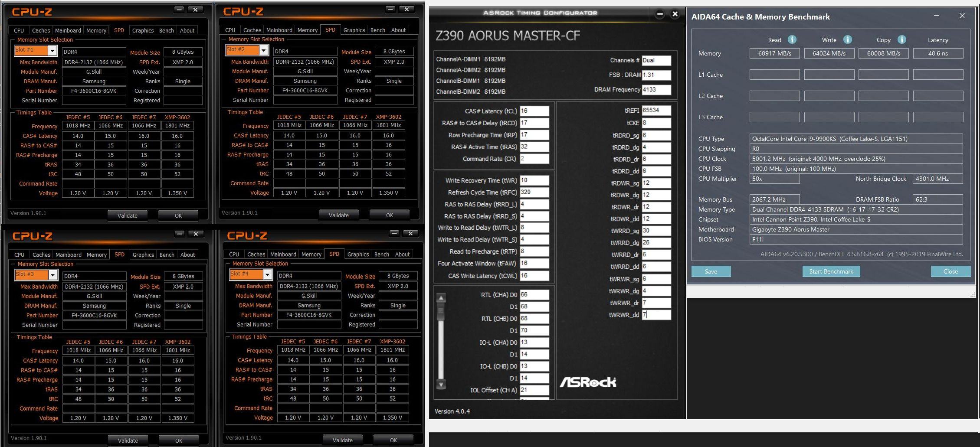Click the FSB : DRAM ratio field

tap(656, 75)
